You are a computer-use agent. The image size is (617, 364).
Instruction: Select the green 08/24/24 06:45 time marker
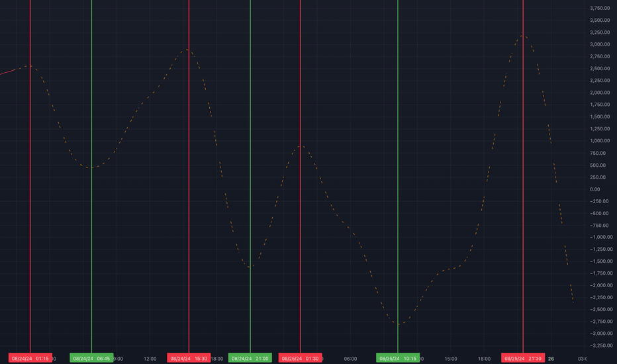click(91, 358)
